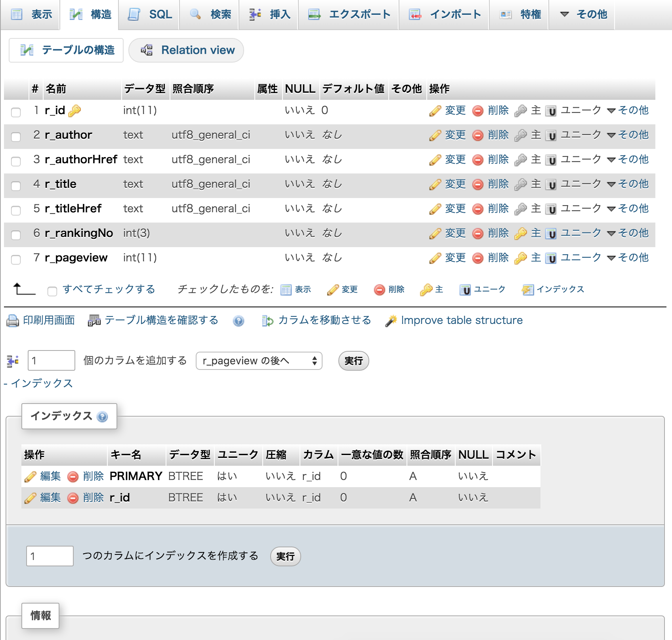Switch to the SQL tab

(x=149, y=15)
